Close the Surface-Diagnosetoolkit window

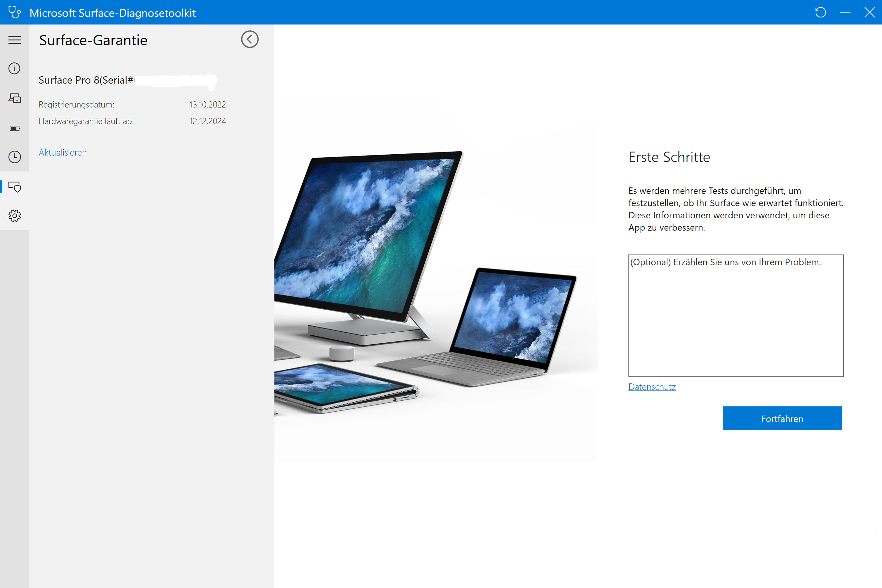click(869, 12)
